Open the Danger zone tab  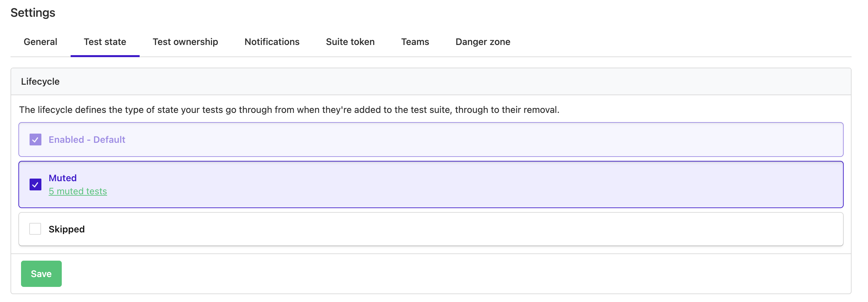tap(483, 42)
